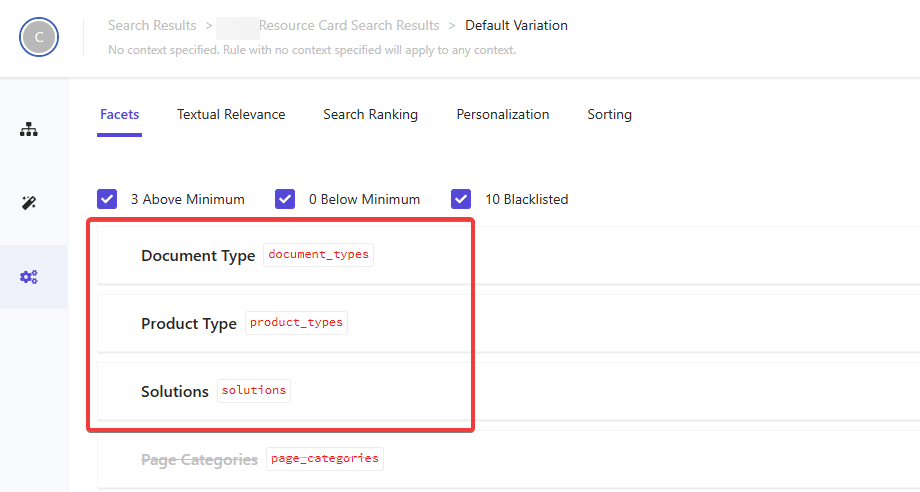Open the Search Ranking tab
The width and height of the screenshot is (920, 492).
pos(370,115)
